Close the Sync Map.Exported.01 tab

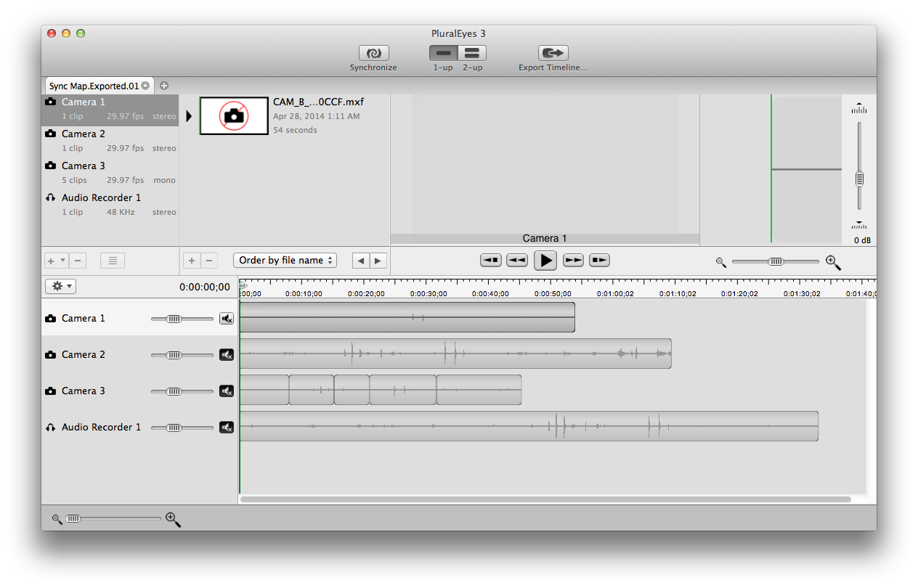(x=145, y=86)
